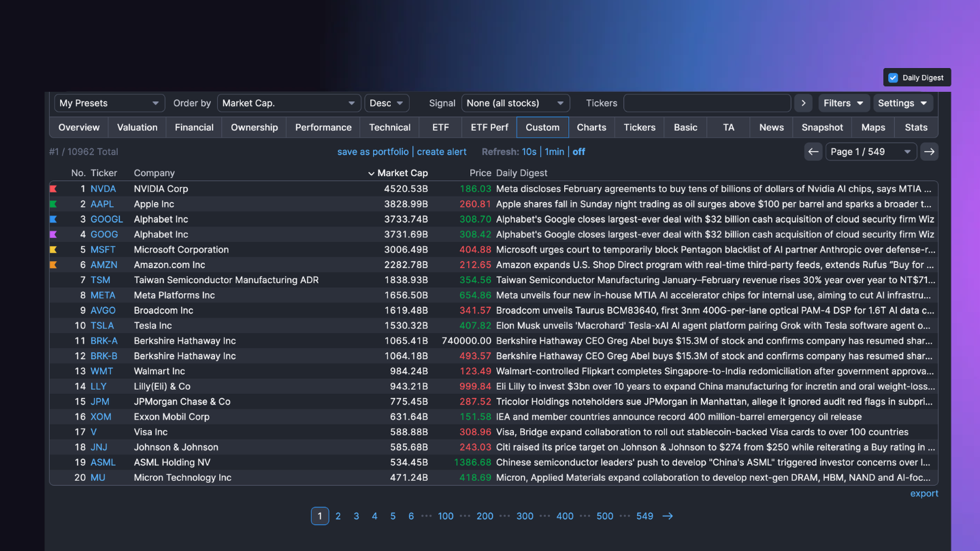Click the blue flag next to GOOGL
Screen dimensions: 980x551
(x=53, y=220)
